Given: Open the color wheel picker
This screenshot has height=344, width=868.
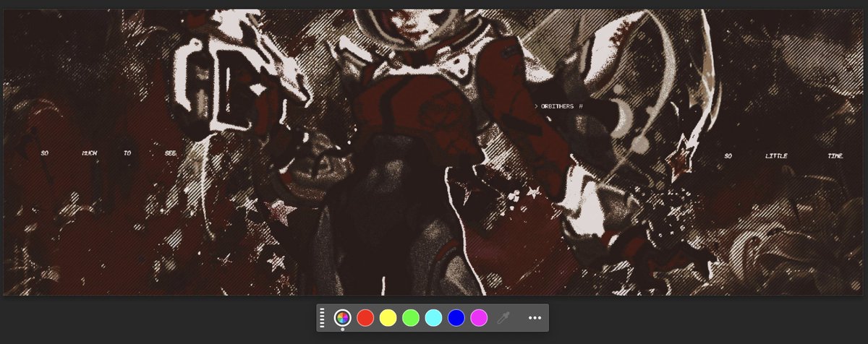Looking at the screenshot, I should pos(342,317).
